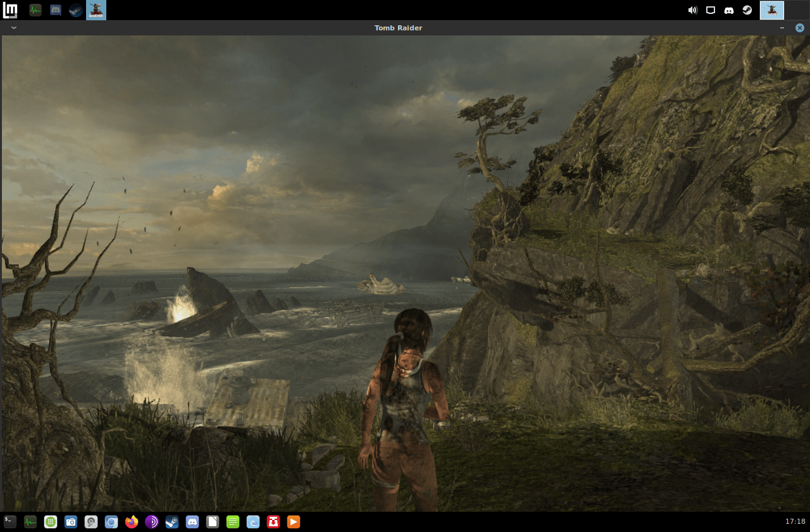
Task: Focus the Tomb Raider window list button
Action: click(96, 10)
